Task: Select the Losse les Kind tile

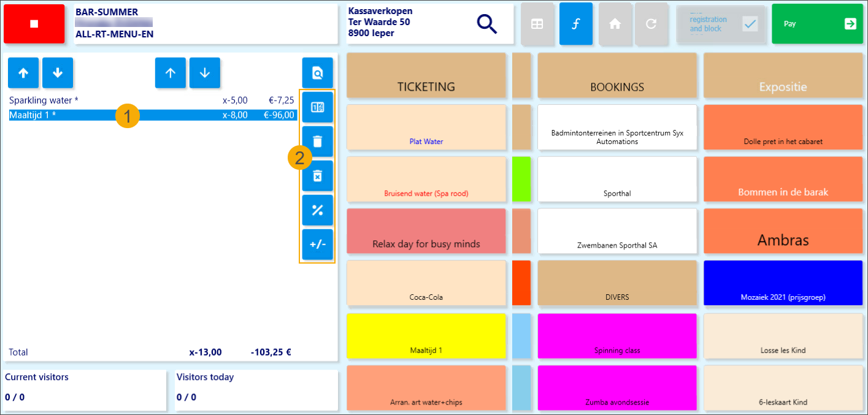Action: click(x=783, y=336)
